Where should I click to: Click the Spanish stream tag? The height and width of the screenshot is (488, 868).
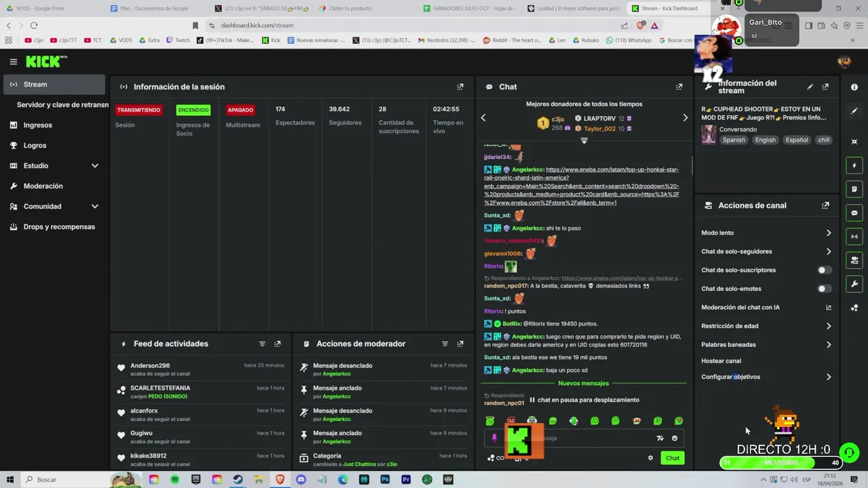(734, 140)
